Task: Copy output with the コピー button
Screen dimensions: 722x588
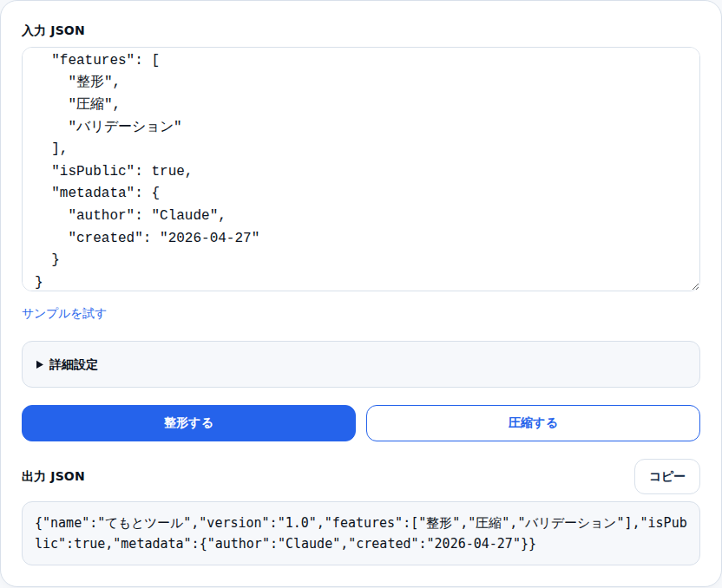Action: pyautogui.click(x=666, y=476)
